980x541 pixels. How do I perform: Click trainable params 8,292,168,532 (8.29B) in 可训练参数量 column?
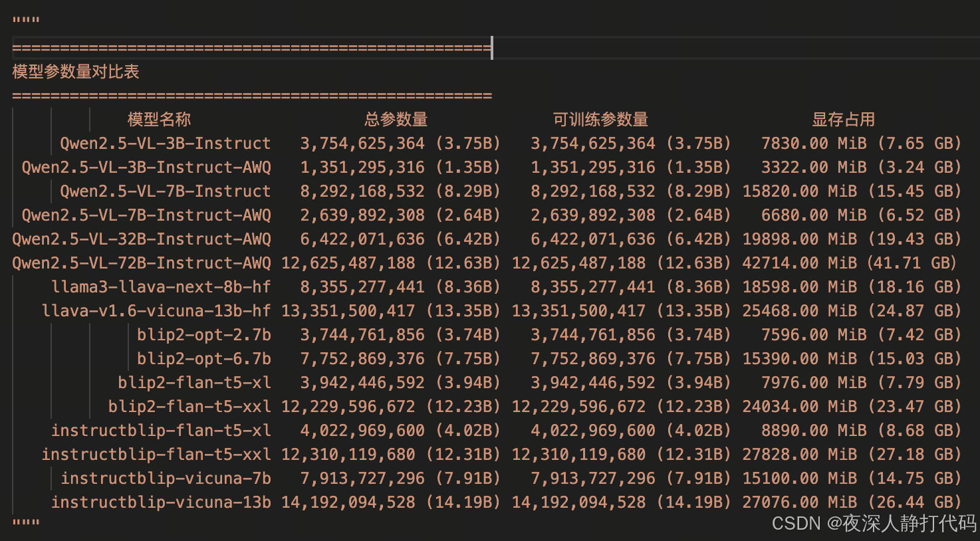[x=631, y=191]
